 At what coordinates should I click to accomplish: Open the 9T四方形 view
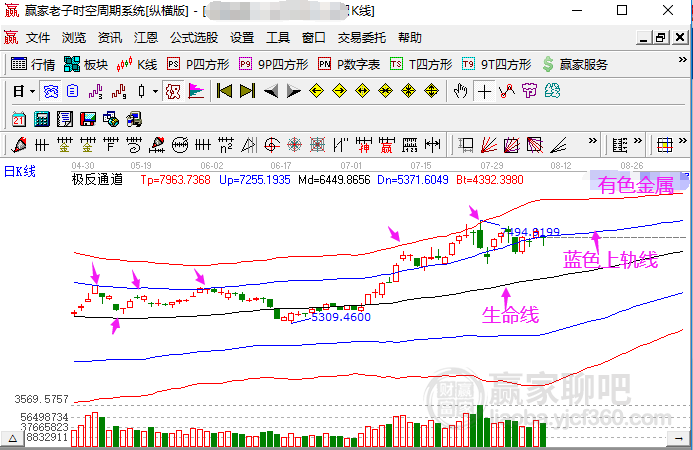point(496,65)
